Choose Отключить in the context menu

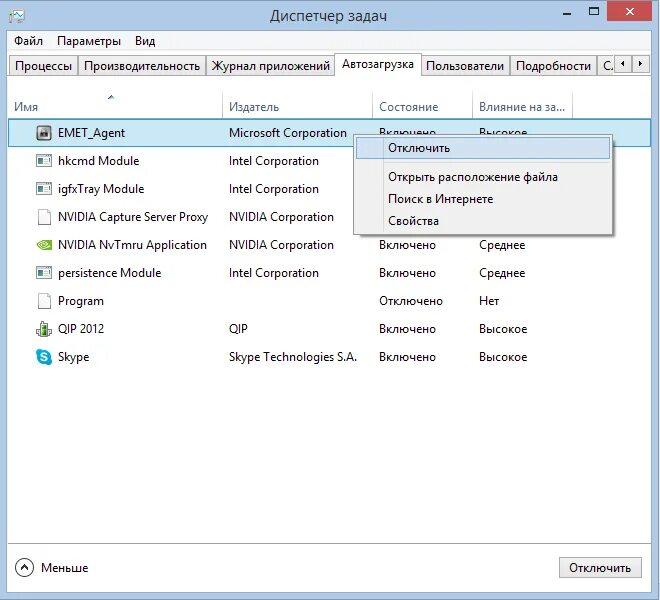[483, 148]
